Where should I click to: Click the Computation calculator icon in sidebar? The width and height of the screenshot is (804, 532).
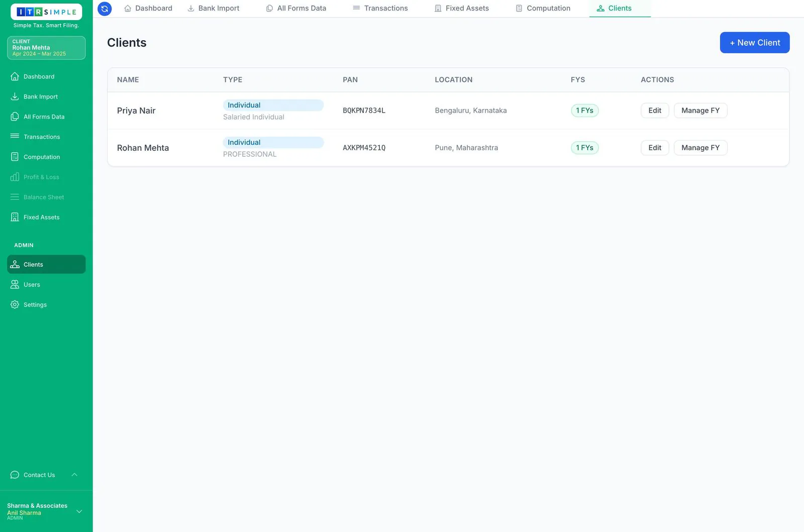[15, 157]
